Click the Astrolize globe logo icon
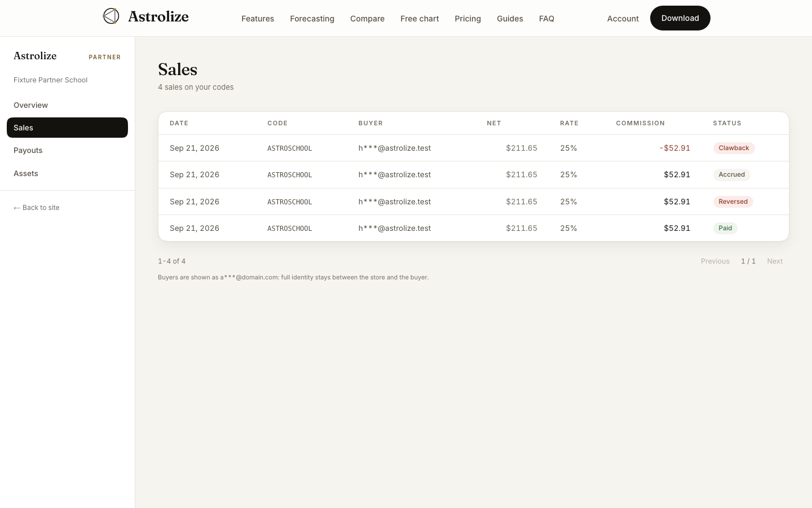This screenshot has width=812, height=508. tap(111, 16)
